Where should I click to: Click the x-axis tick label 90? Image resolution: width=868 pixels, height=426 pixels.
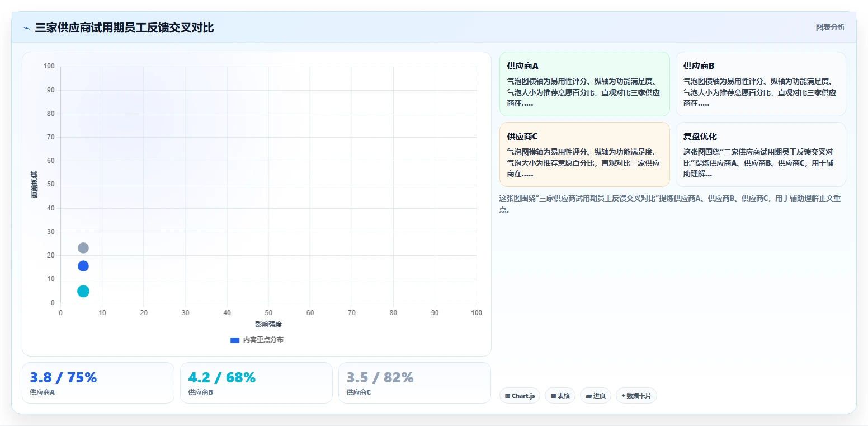(435, 313)
